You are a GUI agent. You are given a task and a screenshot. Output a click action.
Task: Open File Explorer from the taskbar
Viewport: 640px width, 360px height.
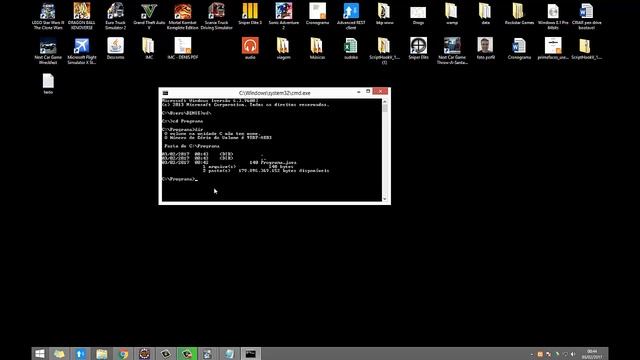pos(102,354)
